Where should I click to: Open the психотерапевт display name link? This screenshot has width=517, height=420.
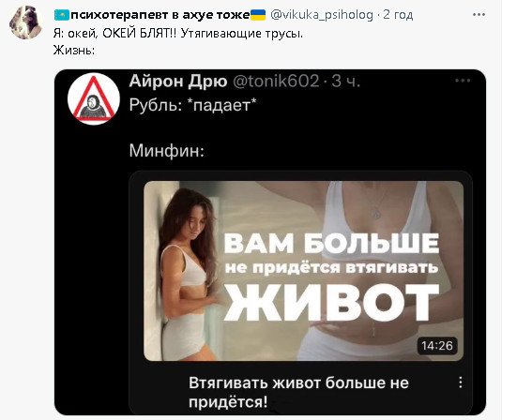(x=160, y=15)
